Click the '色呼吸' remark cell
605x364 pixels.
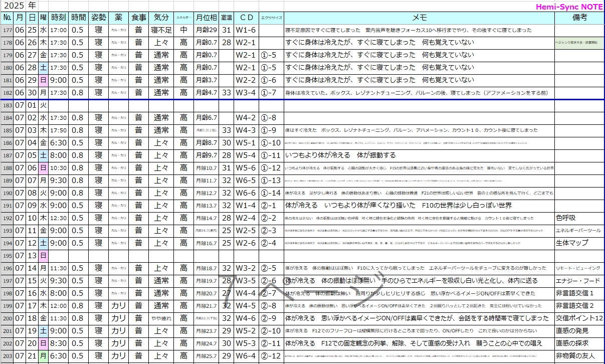(579, 218)
